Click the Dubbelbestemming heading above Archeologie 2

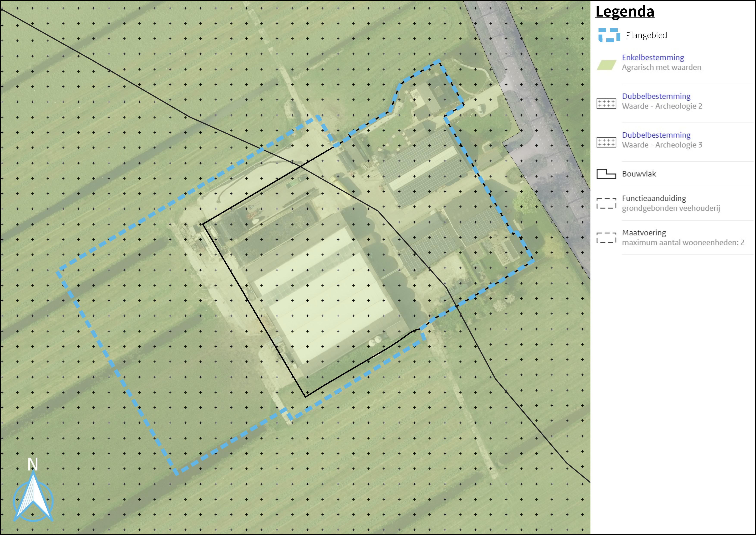pos(656,96)
